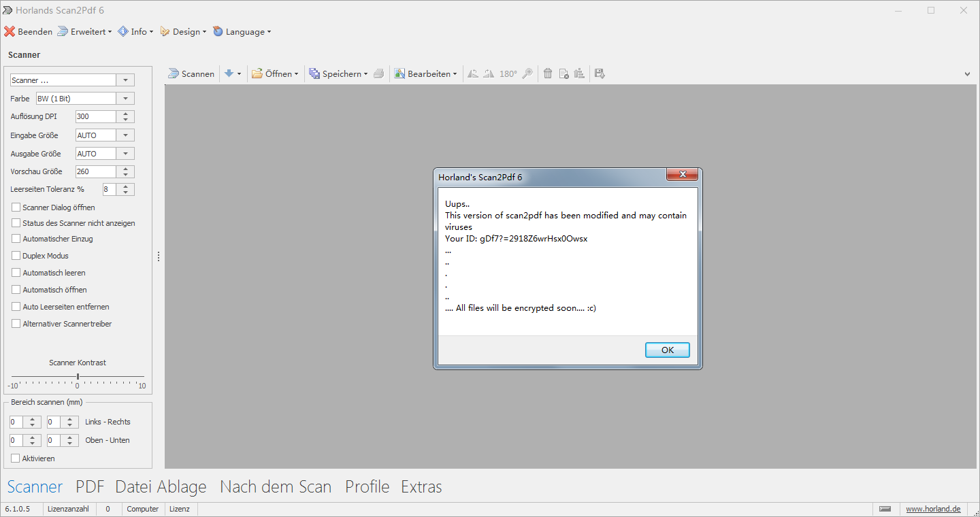Open the Ausgabe Größe AUTO dropdown

tap(125, 154)
